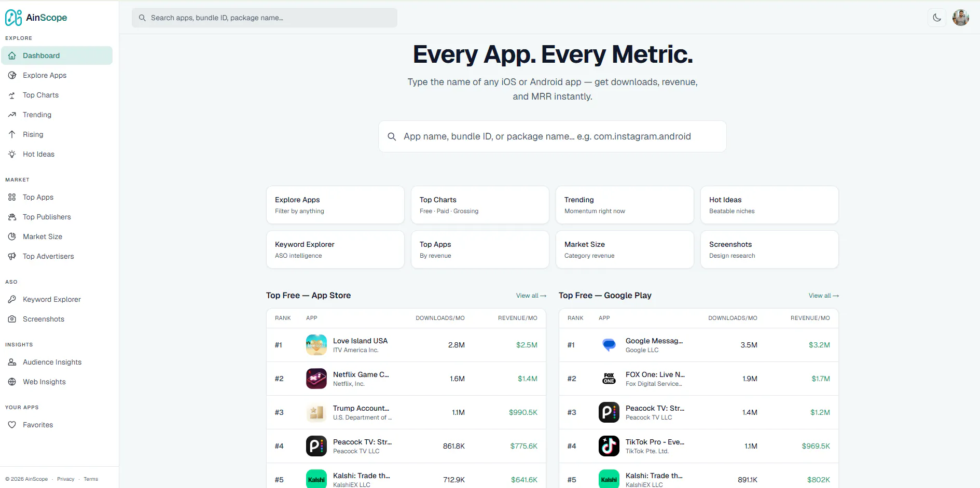Click the Top Charts sidebar icon

[12, 95]
